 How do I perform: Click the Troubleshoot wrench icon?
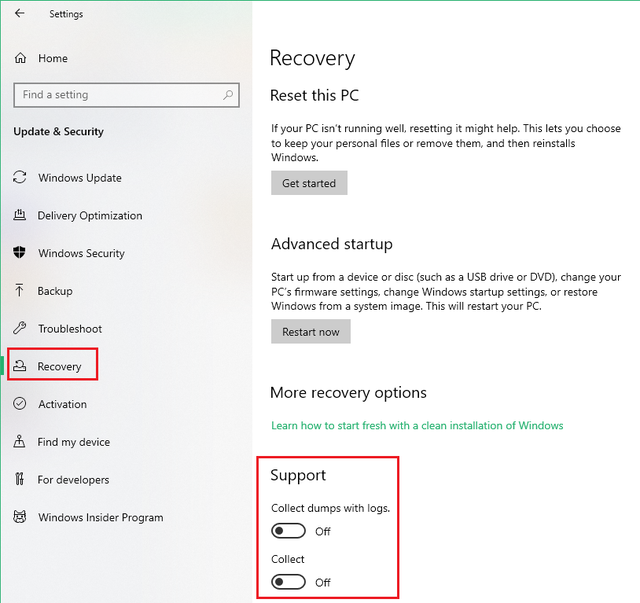pos(20,328)
